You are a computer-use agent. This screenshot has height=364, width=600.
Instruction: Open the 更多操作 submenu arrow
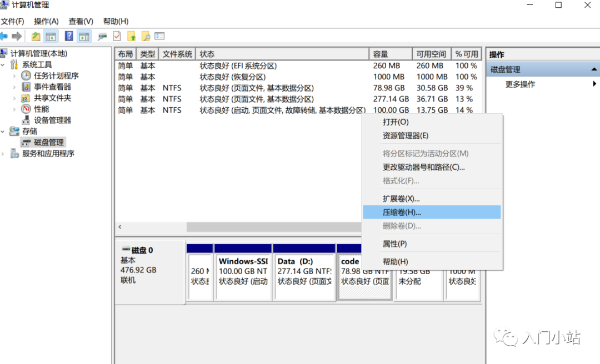(x=594, y=84)
